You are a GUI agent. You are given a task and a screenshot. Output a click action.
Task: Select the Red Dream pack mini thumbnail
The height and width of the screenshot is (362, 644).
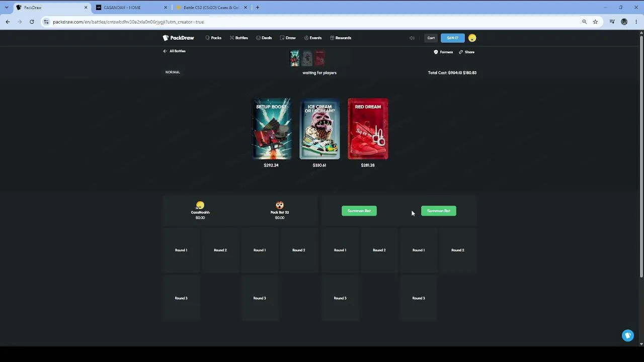319,58
